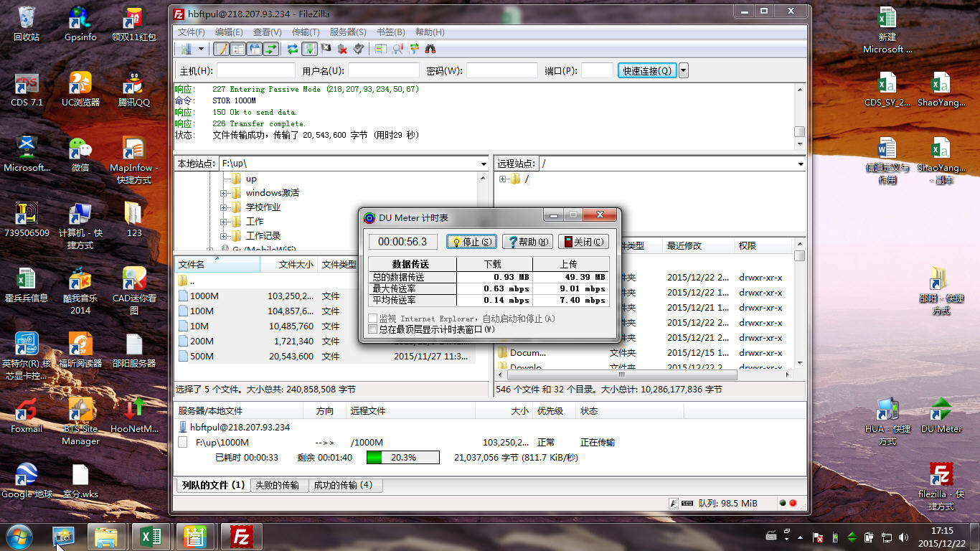Open the 编辑(E) menu
980x551 pixels.
[229, 32]
